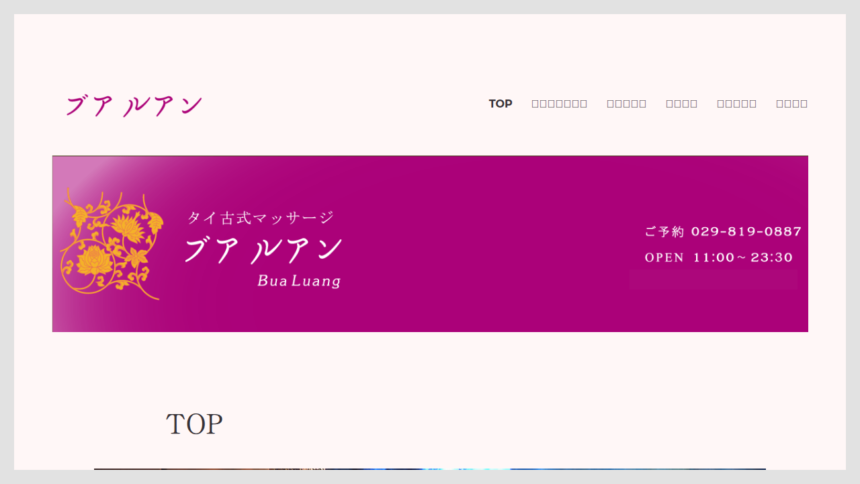Viewport: 860px width, 484px height.
Task: Click the タイ古式マッサージ banner subtitle
Action: (x=260, y=217)
